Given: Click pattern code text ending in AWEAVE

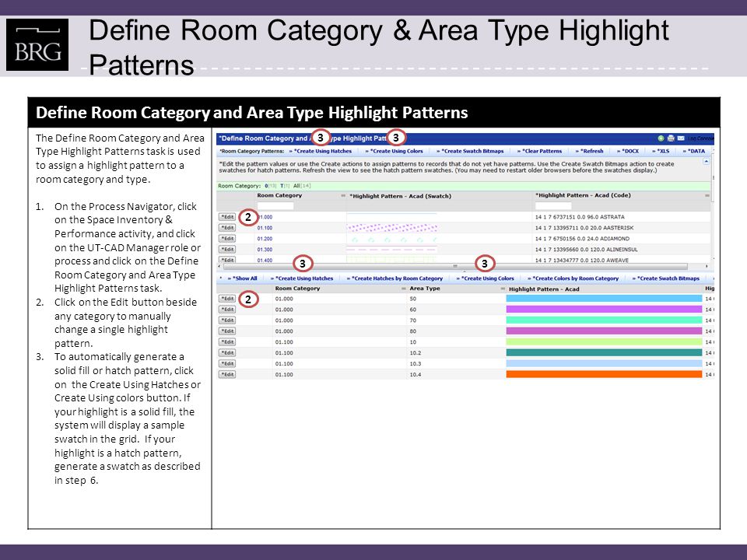Looking at the screenshot, I should (x=582, y=260).
